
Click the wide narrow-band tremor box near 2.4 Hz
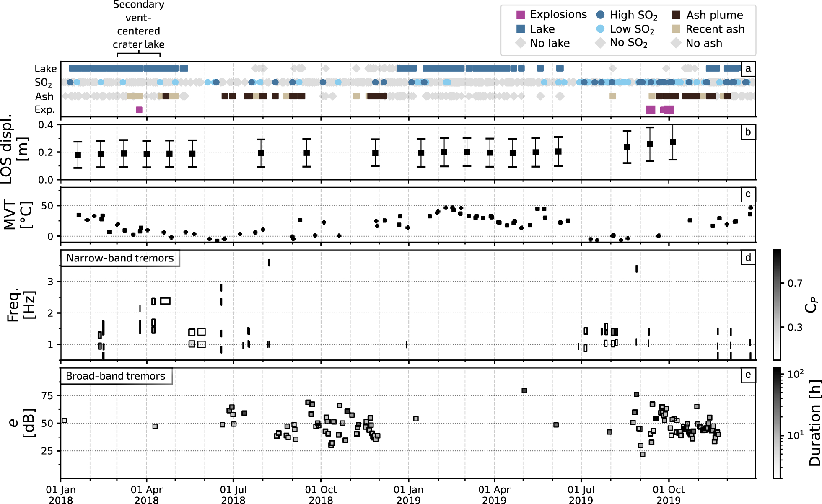[x=165, y=301]
